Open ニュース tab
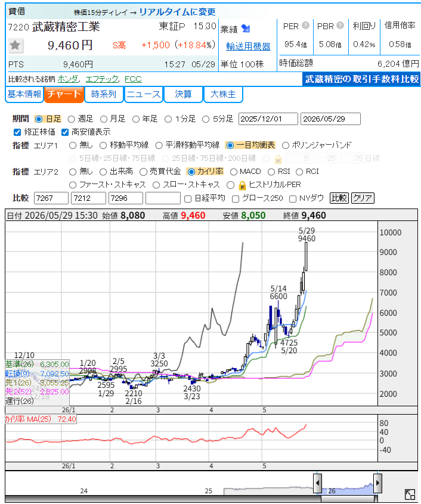 (144, 95)
